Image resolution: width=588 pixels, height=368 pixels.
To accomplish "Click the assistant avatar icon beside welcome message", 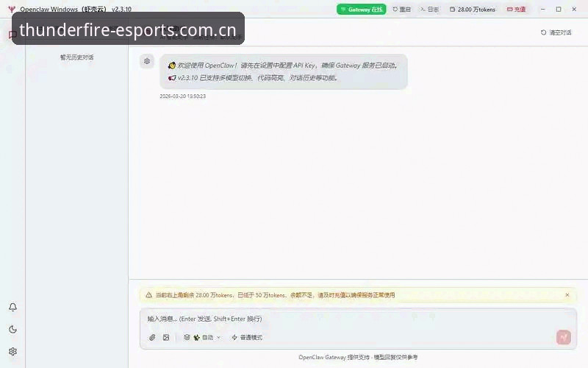I will pyautogui.click(x=147, y=61).
